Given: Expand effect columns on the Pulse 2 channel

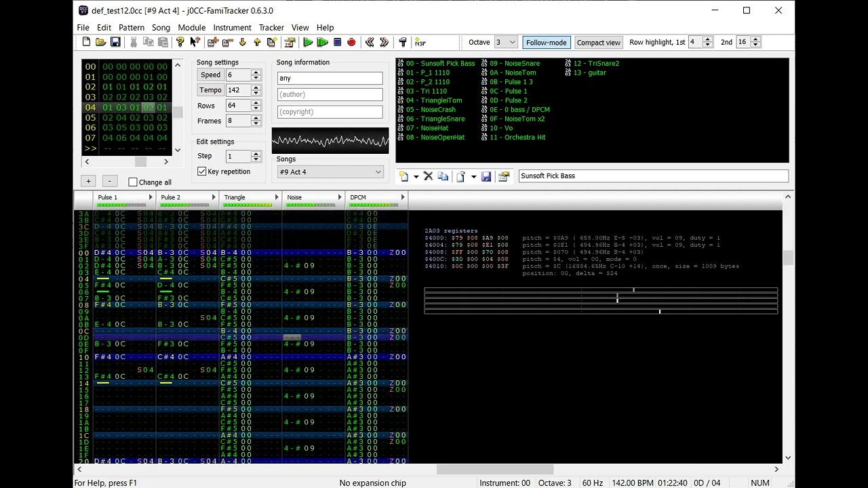Looking at the screenshot, I should coord(214,197).
